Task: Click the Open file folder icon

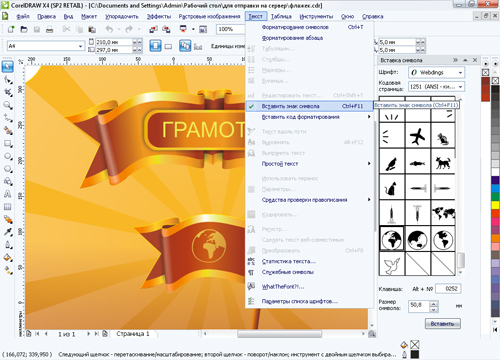Action: [24, 29]
